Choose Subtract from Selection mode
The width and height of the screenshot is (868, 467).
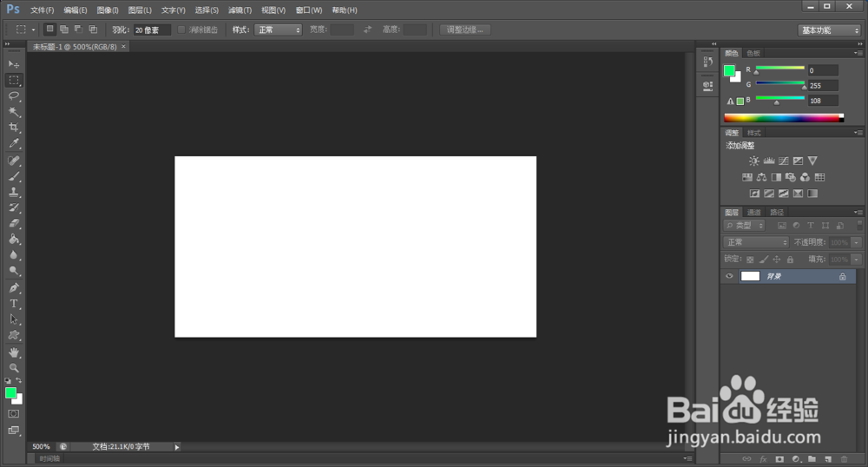click(79, 30)
